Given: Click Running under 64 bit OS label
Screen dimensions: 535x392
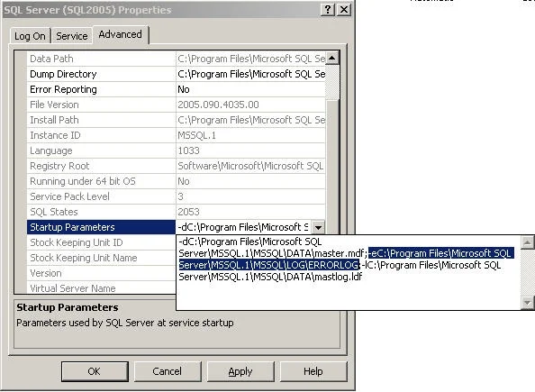Looking at the screenshot, I should tap(83, 181).
